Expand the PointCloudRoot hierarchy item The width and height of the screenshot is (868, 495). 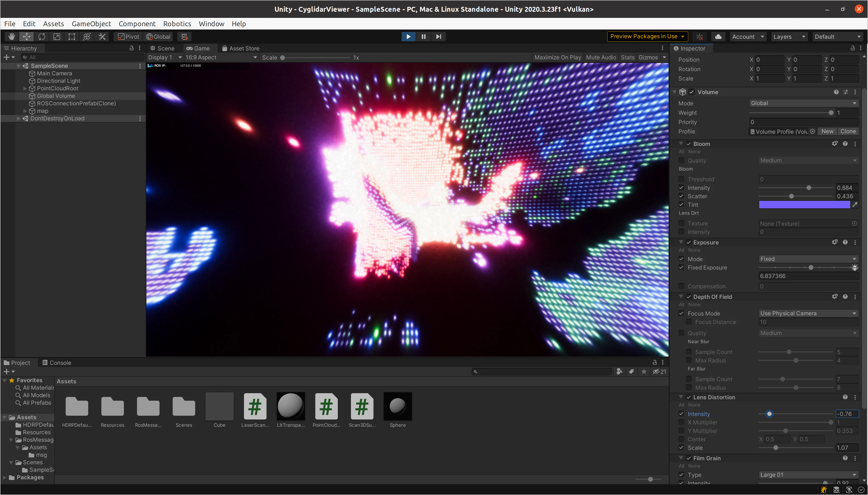click(x=25, y=88)
